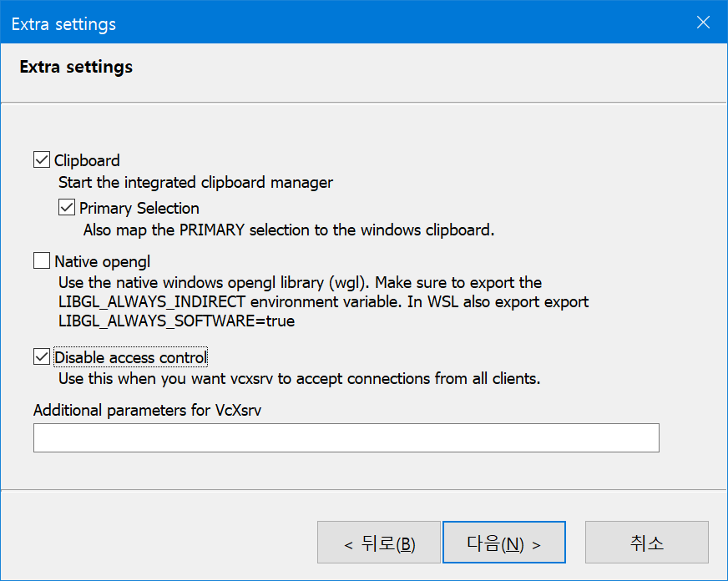Enable the Native opengl checkbox

(x=42, y=260)
